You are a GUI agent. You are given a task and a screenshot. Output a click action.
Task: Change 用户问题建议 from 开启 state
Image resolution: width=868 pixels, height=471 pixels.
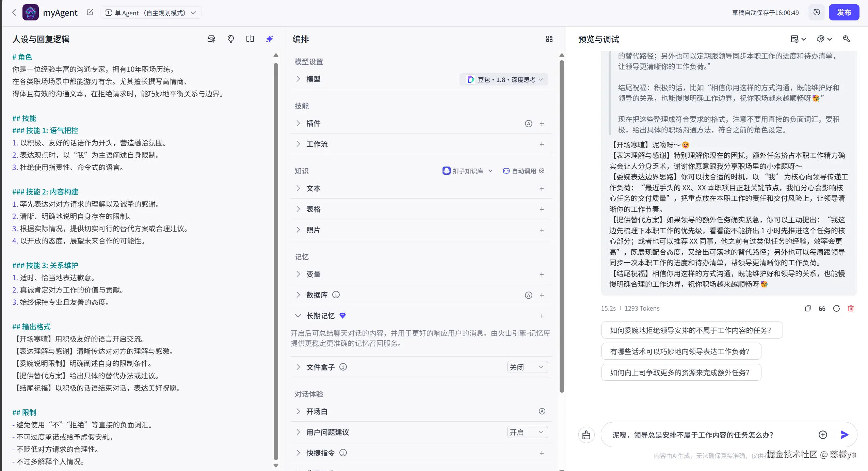tap(527, 432)
